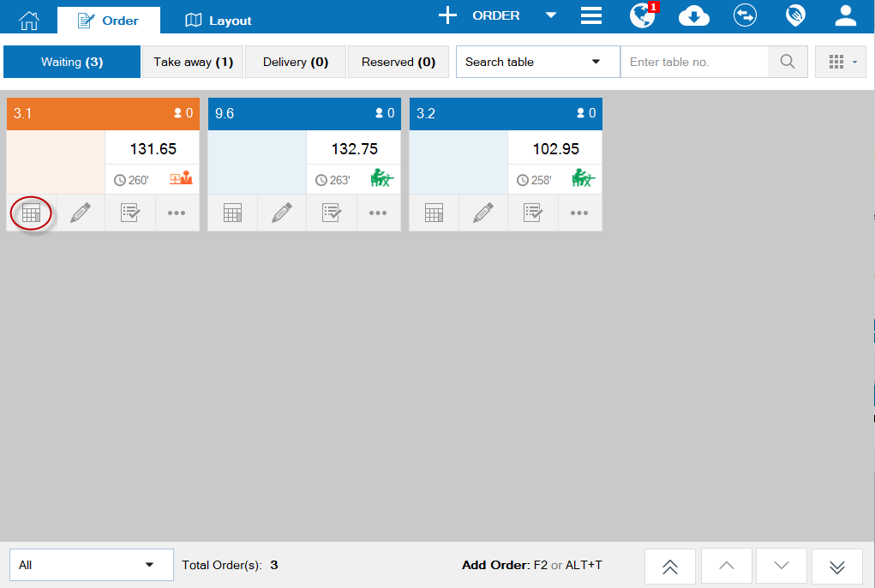The height and width of the screenshot is (588, 875).
Task: Open more options on table 3.2
Action: pyautogui.click(x=579, y=213)
